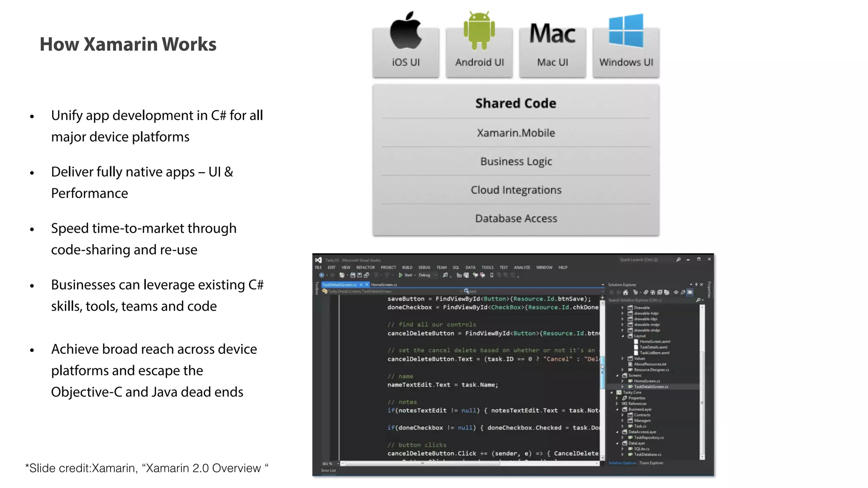Click the green Start debugging play icon
The height and width of the screenshot is (488, 868).
point(401,275)
